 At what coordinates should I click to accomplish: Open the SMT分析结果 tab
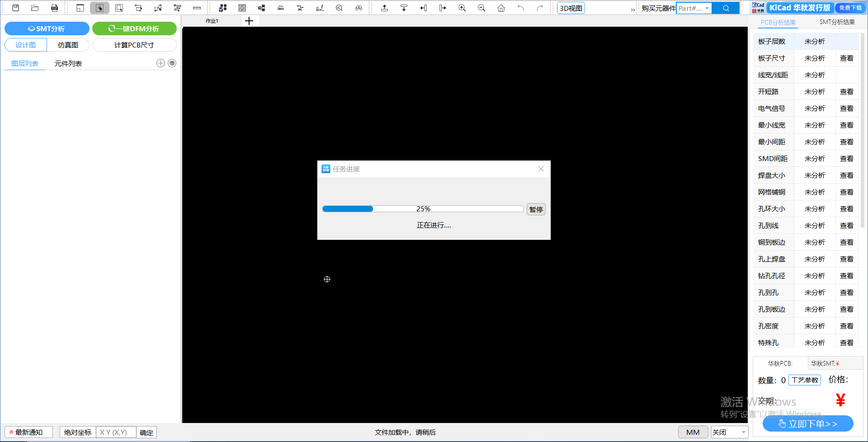[837, 22]
